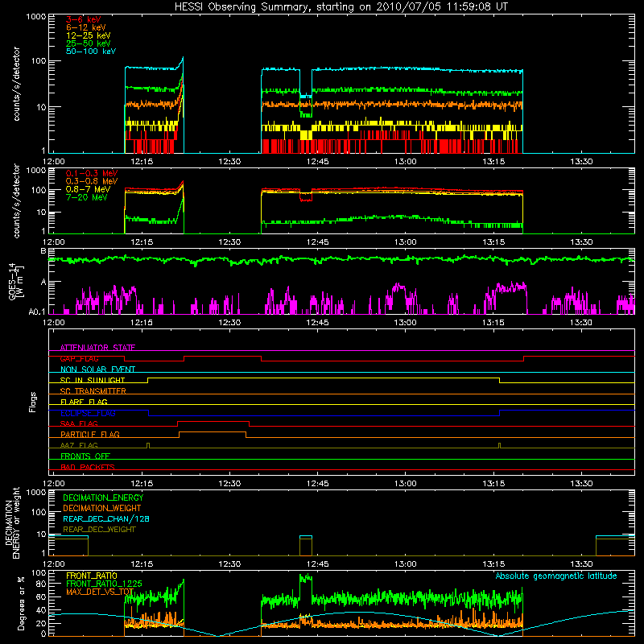Click the DECIMATION ENERGY or weight axis label
The image size is (644, 644).
click(x=12, y=523)
